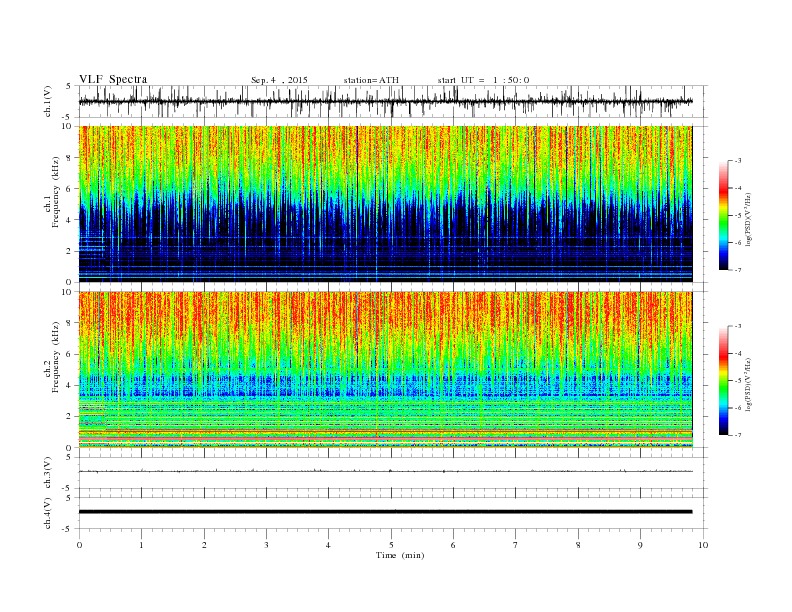The image size is (792, 612).
Task: Click the 'start UT = 1:50:0' label
Action: tap(483, 80)
